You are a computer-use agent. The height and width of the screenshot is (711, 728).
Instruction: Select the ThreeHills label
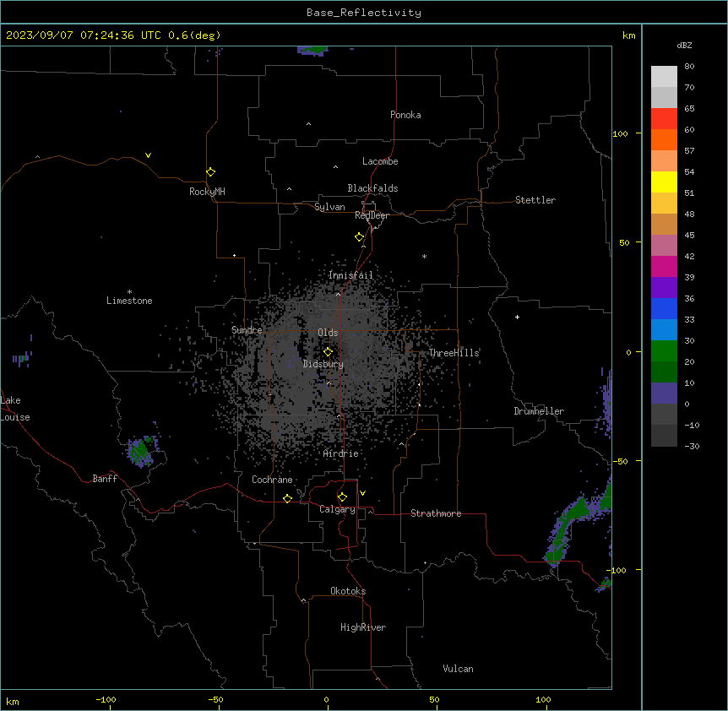[454, 353]
